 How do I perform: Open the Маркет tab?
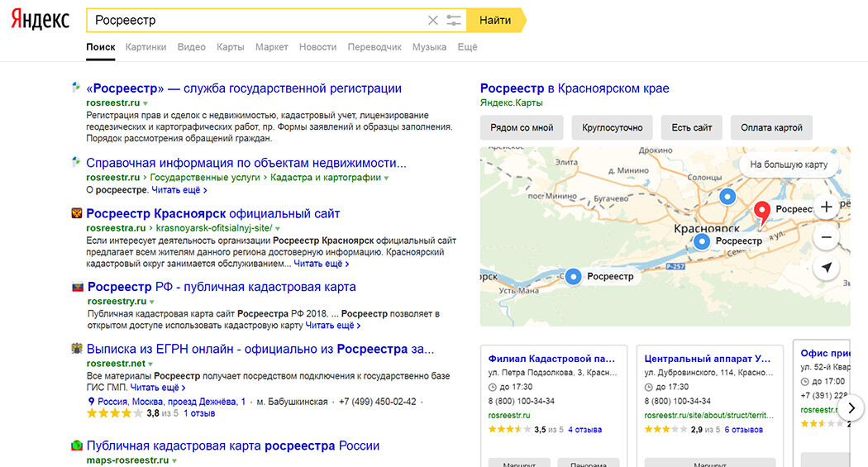click(x=271, y=47)
